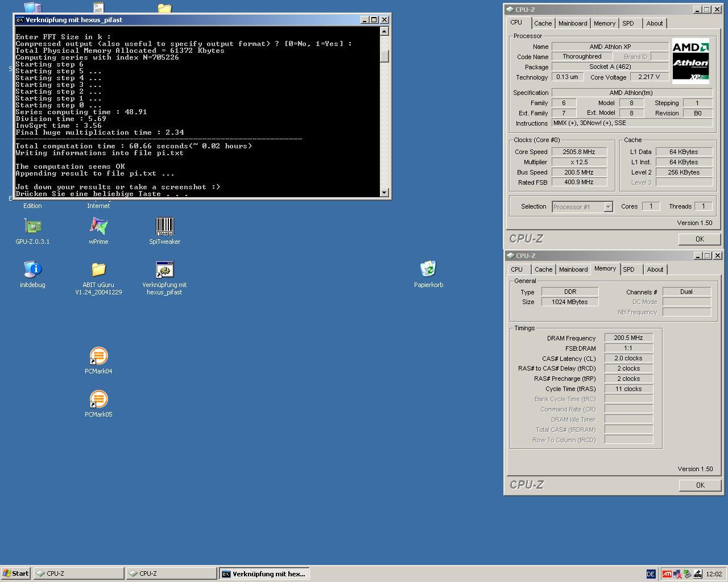The image size is (728, 582).
Task: Open the Start menu
Action: (x=16, y=573)
